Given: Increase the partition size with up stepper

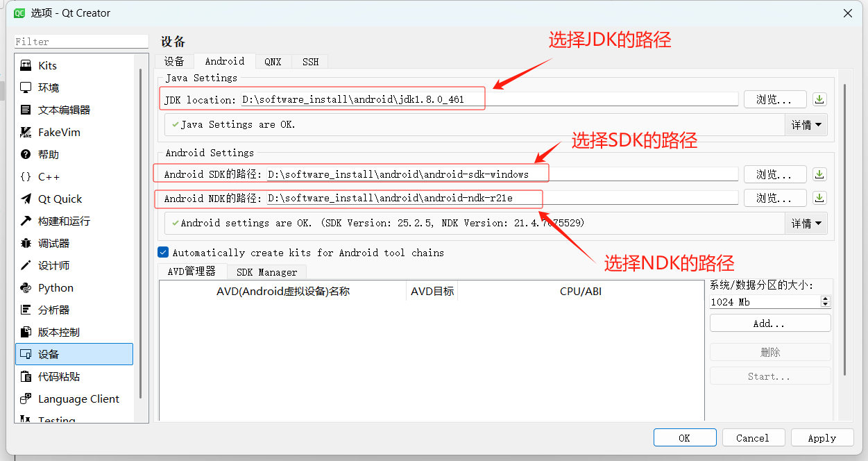Looking at the screenshot, I should (x=825, y=299).
